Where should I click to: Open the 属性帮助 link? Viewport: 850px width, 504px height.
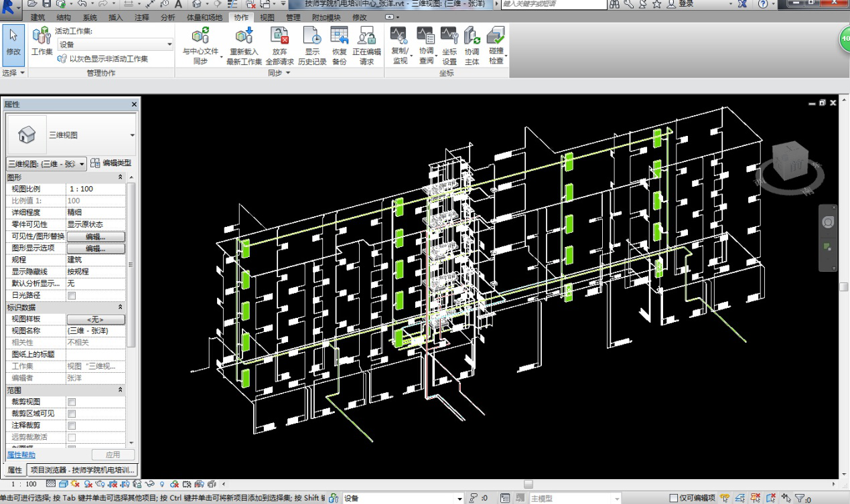21,455
